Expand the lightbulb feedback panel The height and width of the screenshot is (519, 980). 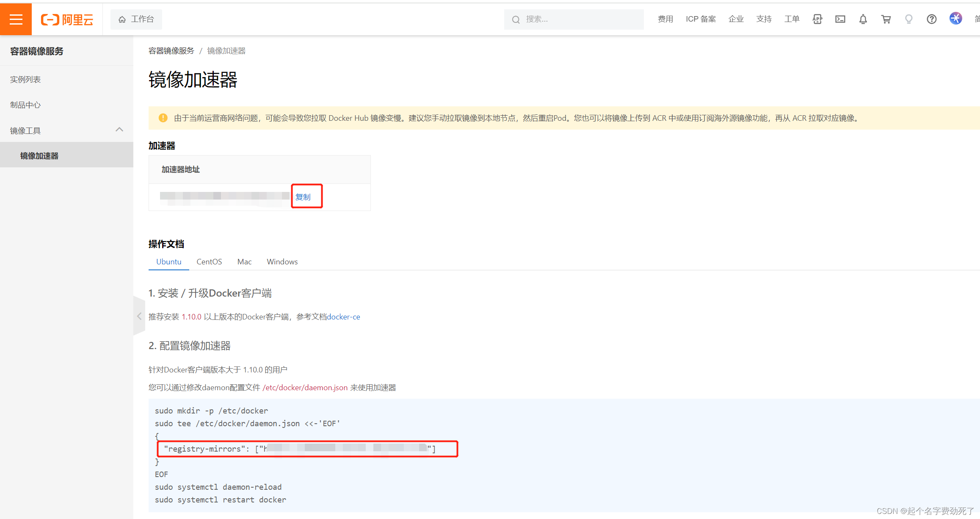coord(908,19)
